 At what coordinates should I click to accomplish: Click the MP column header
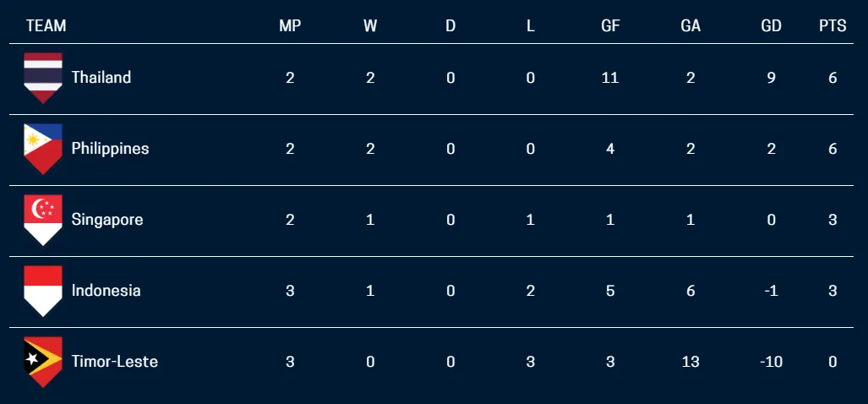click(290, 26)
